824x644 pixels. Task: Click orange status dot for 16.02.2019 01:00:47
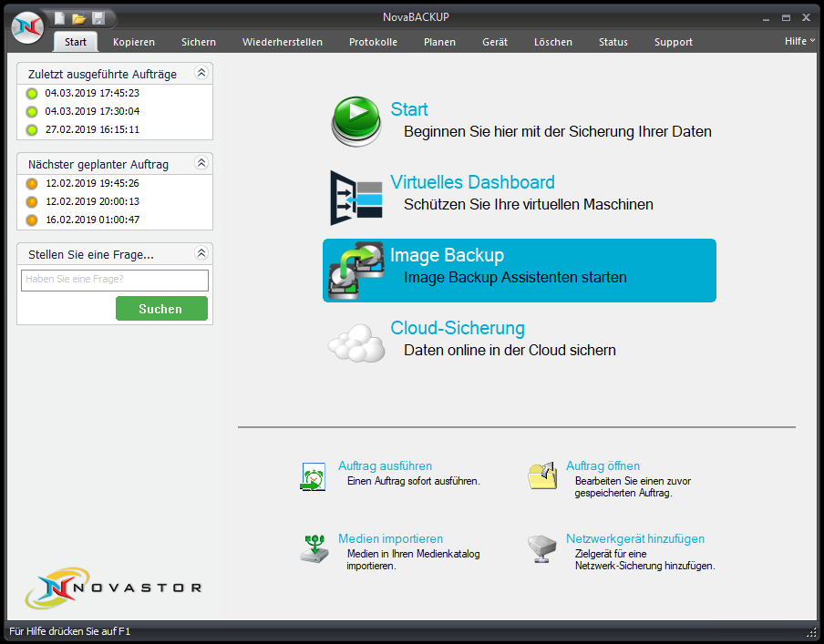32,220
